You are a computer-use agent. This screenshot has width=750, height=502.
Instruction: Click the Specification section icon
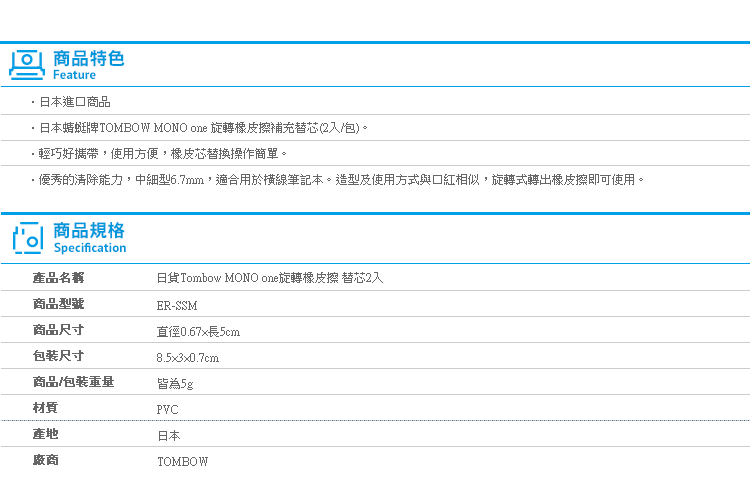tap(28, 238)
